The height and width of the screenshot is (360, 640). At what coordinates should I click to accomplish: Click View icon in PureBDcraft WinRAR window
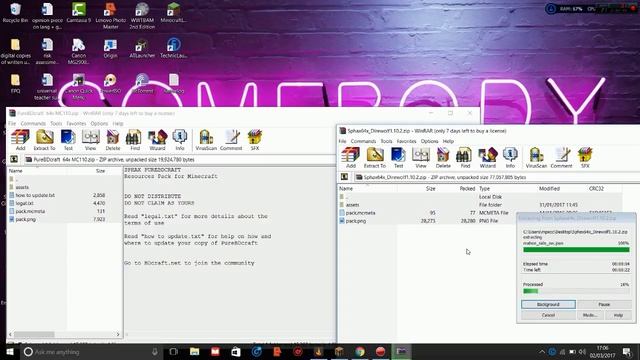91,140
